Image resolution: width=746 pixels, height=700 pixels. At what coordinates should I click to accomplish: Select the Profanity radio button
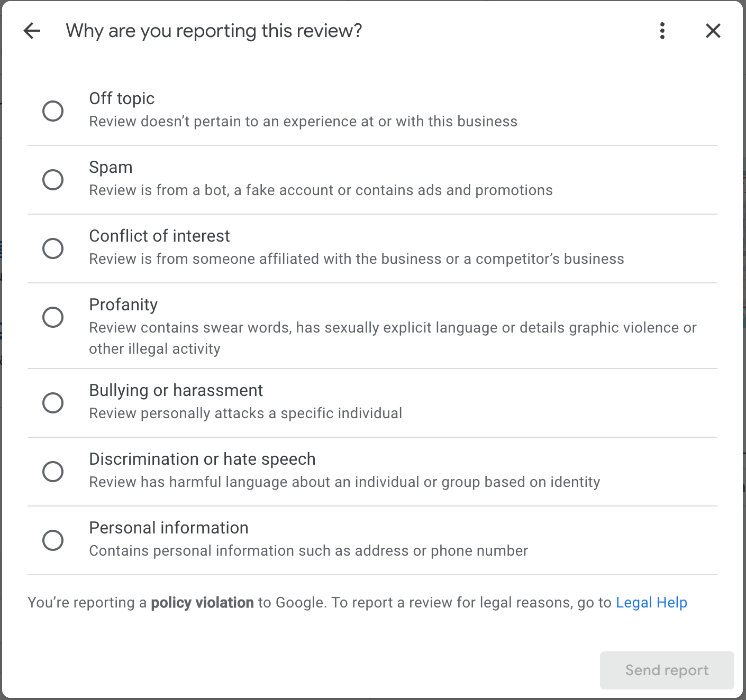tap(53, 317)
